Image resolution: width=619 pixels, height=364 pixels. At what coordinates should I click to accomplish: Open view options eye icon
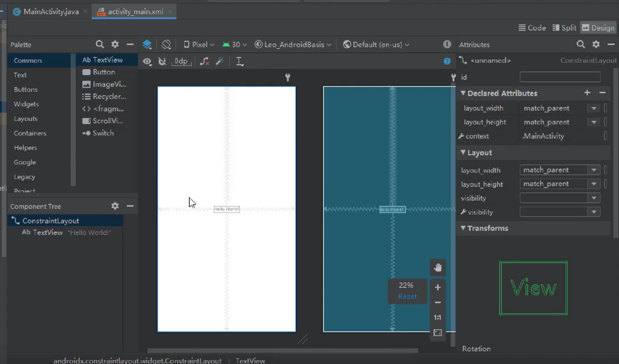click(147, 62)
